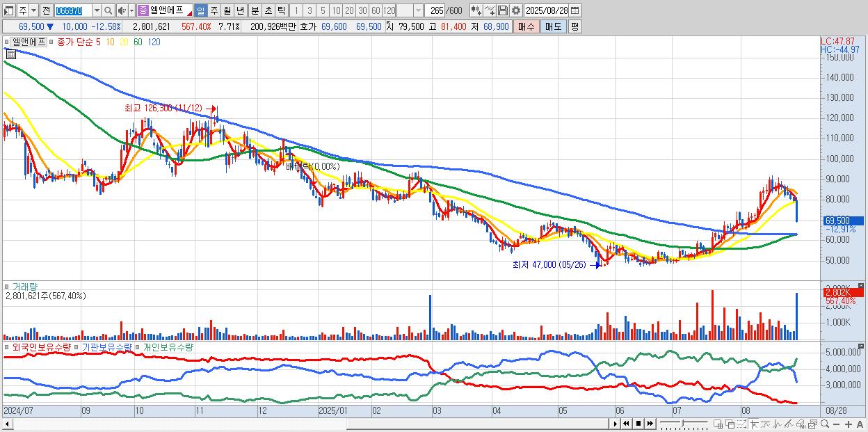Click the crosshair cursor tool icon
868x432 pixels.
pyautogui.click(x=755, y=424)
